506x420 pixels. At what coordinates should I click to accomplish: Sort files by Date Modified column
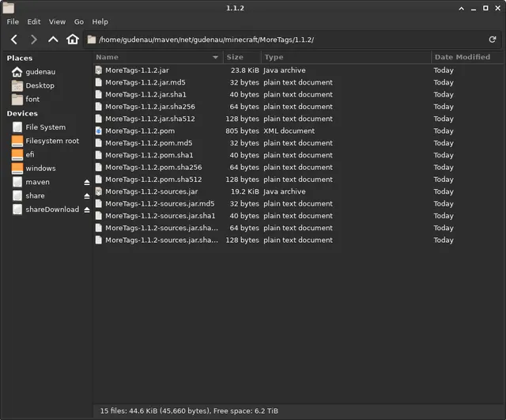(466, 57)
